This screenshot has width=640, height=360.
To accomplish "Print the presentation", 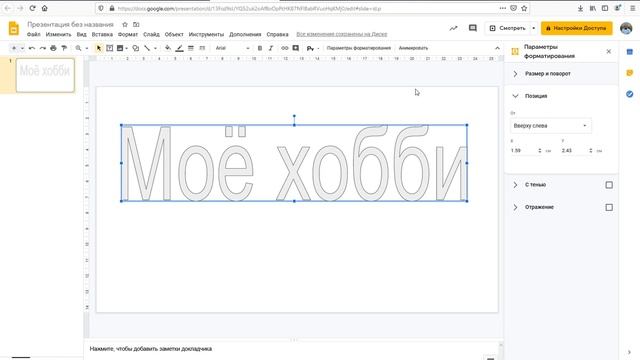I will [53, 48].
